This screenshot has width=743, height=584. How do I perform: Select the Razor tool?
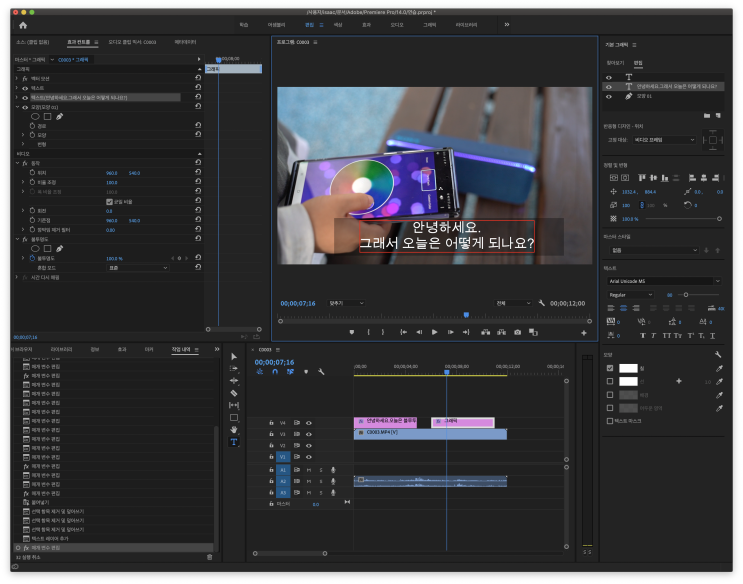[x=234, y=393]
